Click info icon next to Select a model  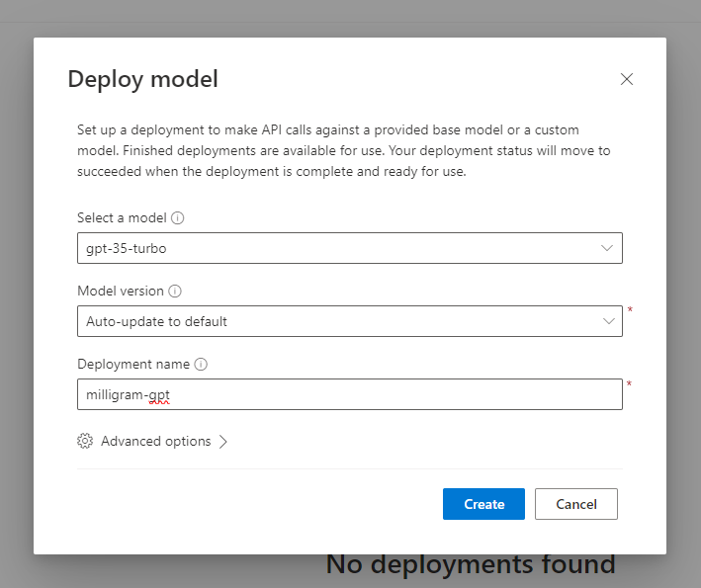pos(178,218)
